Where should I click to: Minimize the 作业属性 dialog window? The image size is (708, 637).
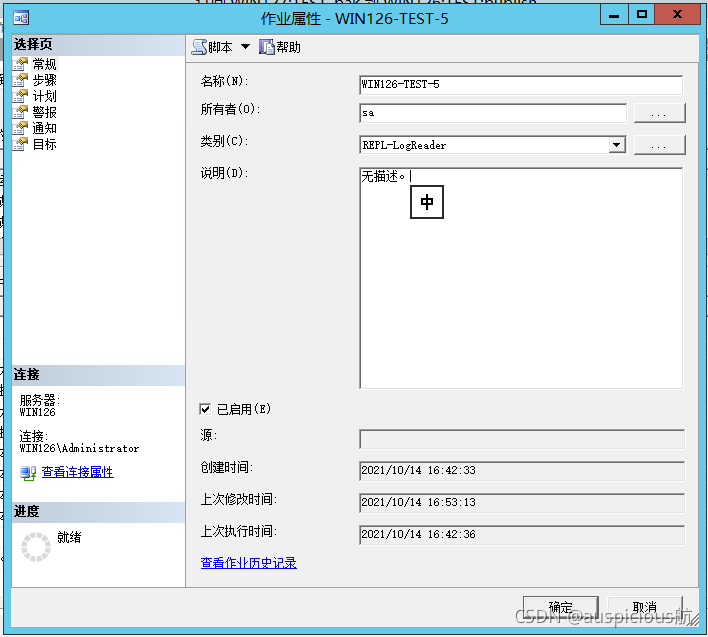tap(614, 15)
